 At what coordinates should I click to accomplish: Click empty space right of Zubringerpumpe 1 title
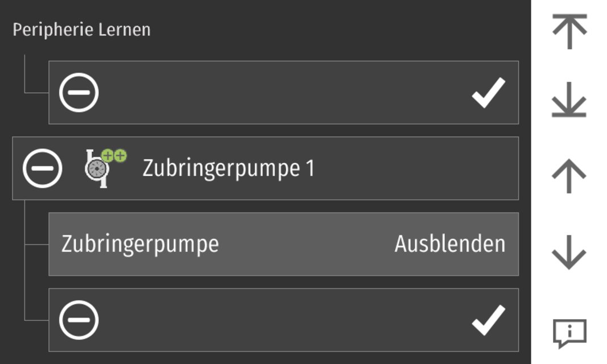(415, 168)
